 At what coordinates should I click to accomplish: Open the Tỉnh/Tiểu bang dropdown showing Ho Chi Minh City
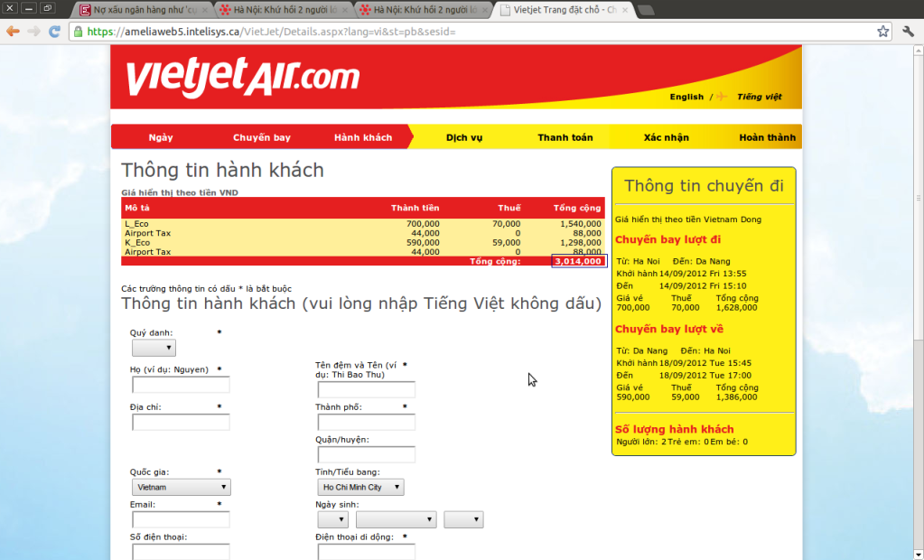point(360,488)
